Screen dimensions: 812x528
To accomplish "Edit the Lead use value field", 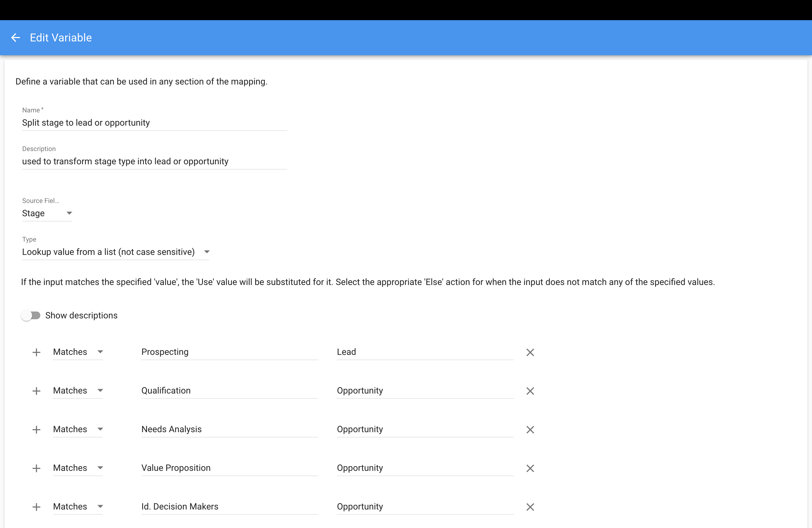I will (425, 352).
